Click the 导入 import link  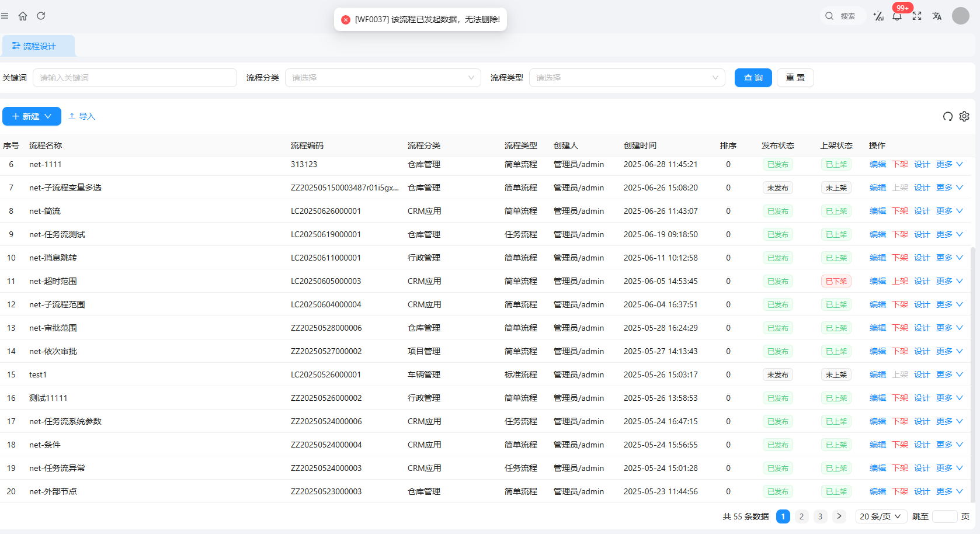(82, 116)
